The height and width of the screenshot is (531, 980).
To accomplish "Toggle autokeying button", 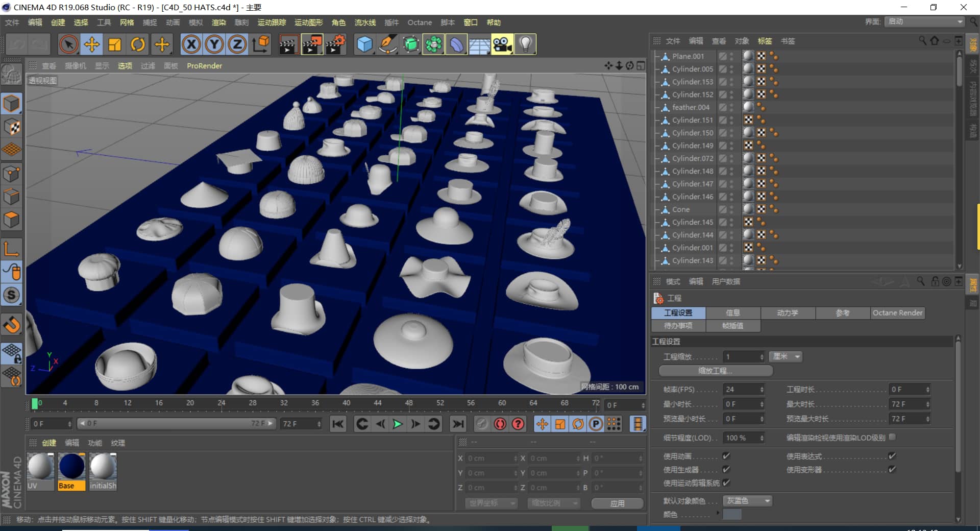I will click(x=500, y=424).
